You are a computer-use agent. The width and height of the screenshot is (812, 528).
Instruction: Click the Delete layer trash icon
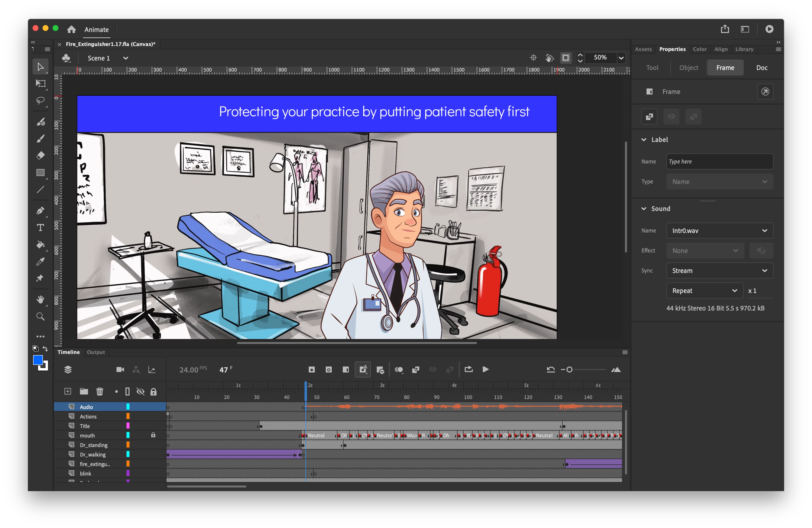click(x=99, y=391)
